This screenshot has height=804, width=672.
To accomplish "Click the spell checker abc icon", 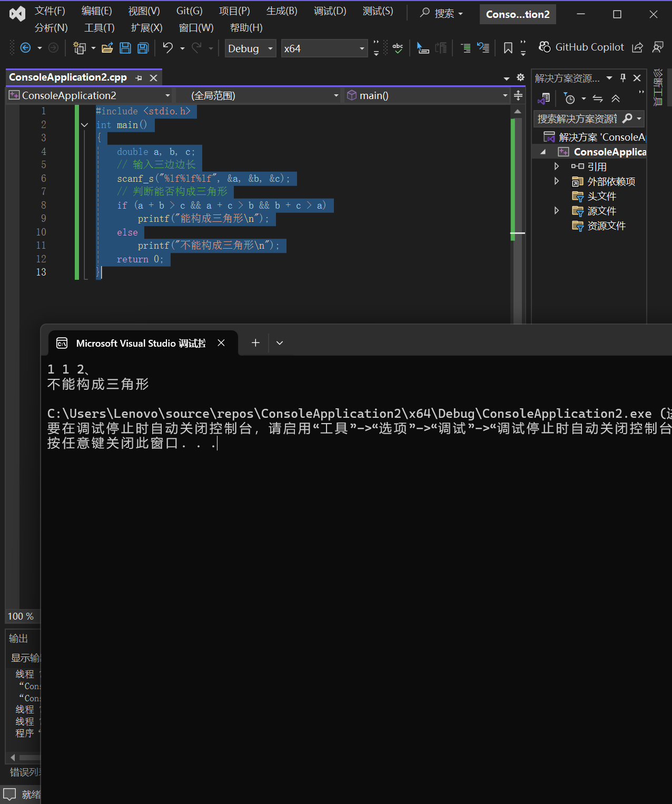I will pyautogui.click(x=398, y=48).
